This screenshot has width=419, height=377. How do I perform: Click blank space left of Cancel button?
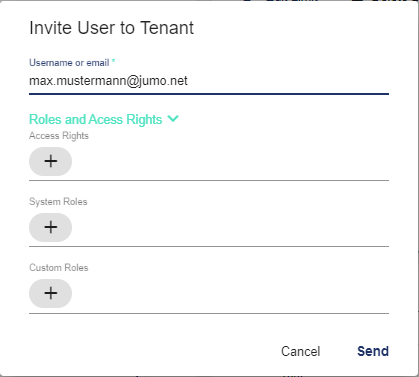(x=153, y=351)
